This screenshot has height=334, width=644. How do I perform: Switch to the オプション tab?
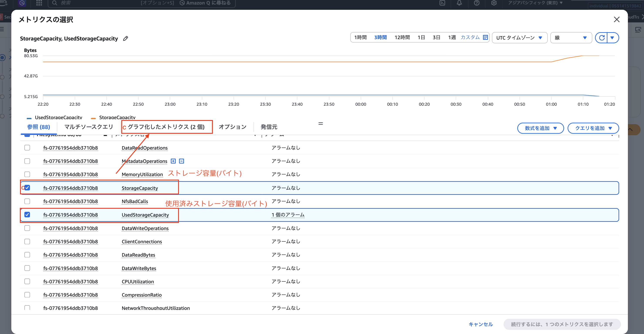pos(232,127)
